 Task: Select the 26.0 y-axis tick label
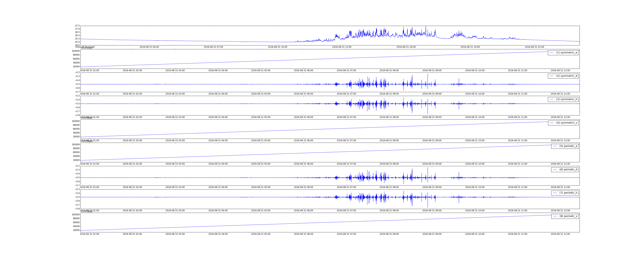point(77,36)
